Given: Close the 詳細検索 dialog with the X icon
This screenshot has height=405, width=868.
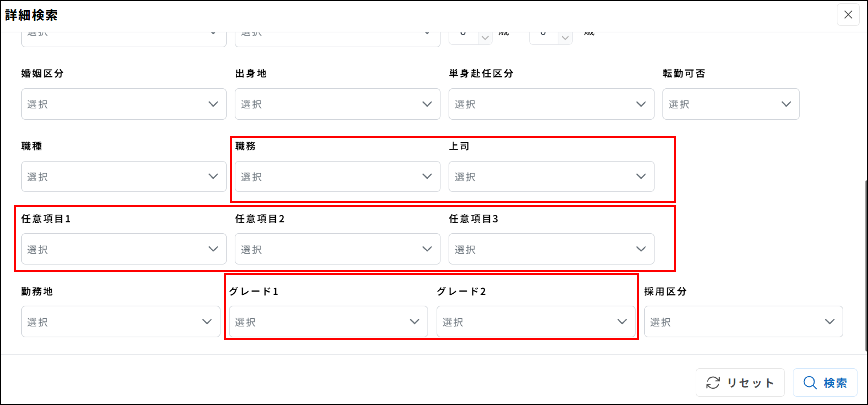Looking at the screenshot, I should pos(849,15).
